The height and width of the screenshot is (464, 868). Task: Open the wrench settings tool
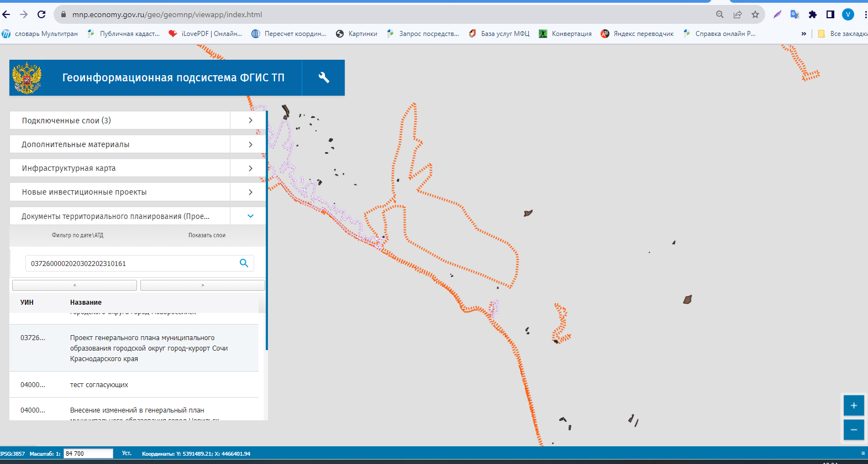(324, 77)
